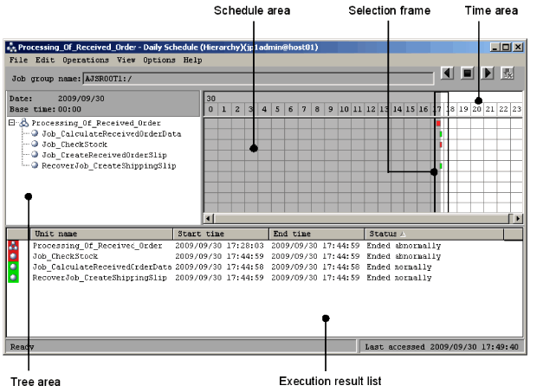
Task: Click the RecoverJob_CreateShippingSlip job icon in tree
Action: tap(35, 165)
